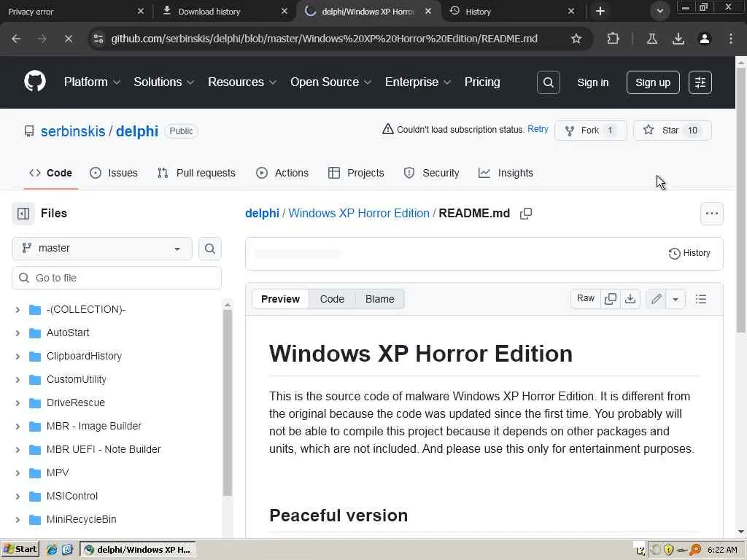Open edit options dropdown arrow beside pencil

[675, 299]
